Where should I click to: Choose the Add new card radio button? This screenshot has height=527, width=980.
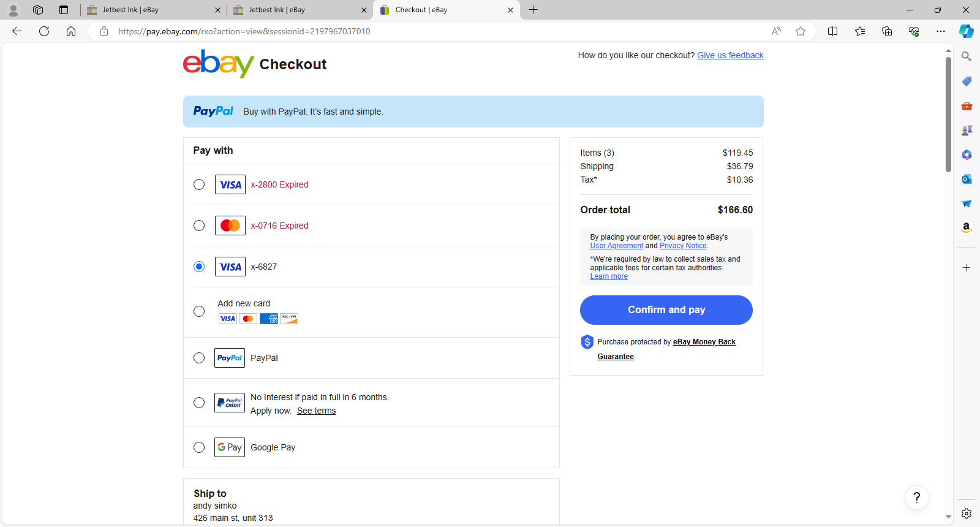tap(199, 311)
